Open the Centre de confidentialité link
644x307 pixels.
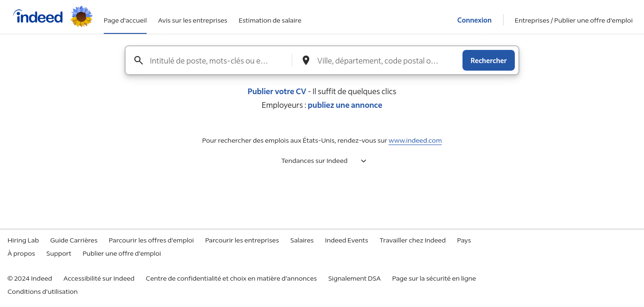coord(231,278)
